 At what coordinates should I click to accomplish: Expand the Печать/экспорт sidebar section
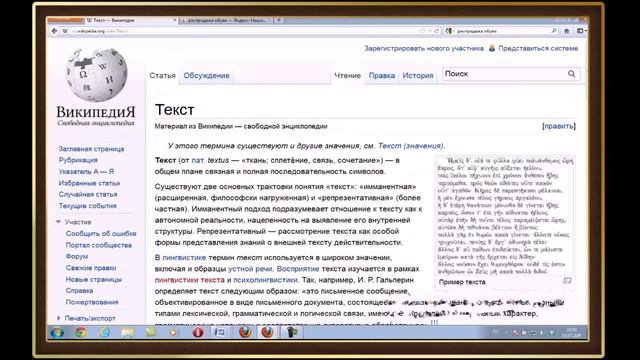coord(58,318)
